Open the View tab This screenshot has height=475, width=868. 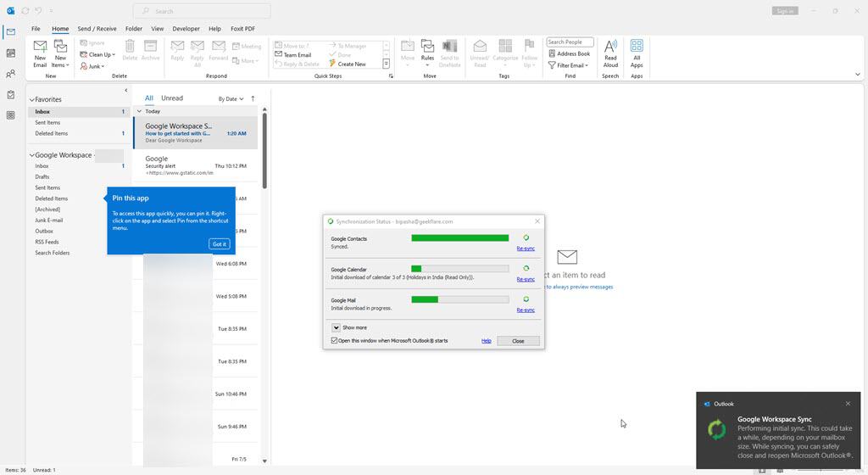point(157,29)
